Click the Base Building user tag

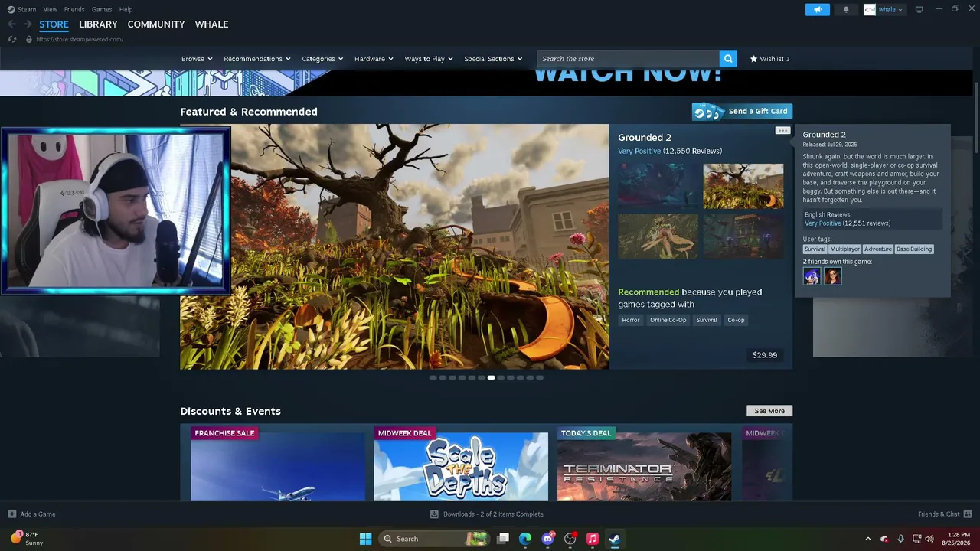(x=914, y=249)
